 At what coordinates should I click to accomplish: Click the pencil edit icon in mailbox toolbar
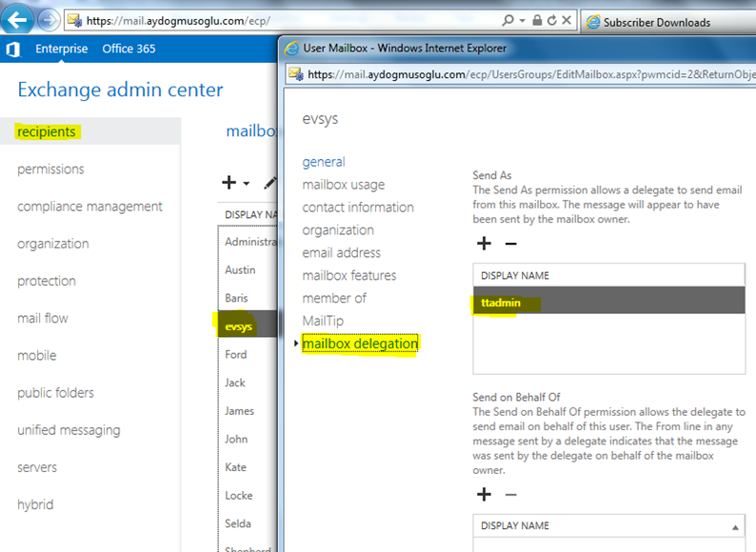pos(269,182)
